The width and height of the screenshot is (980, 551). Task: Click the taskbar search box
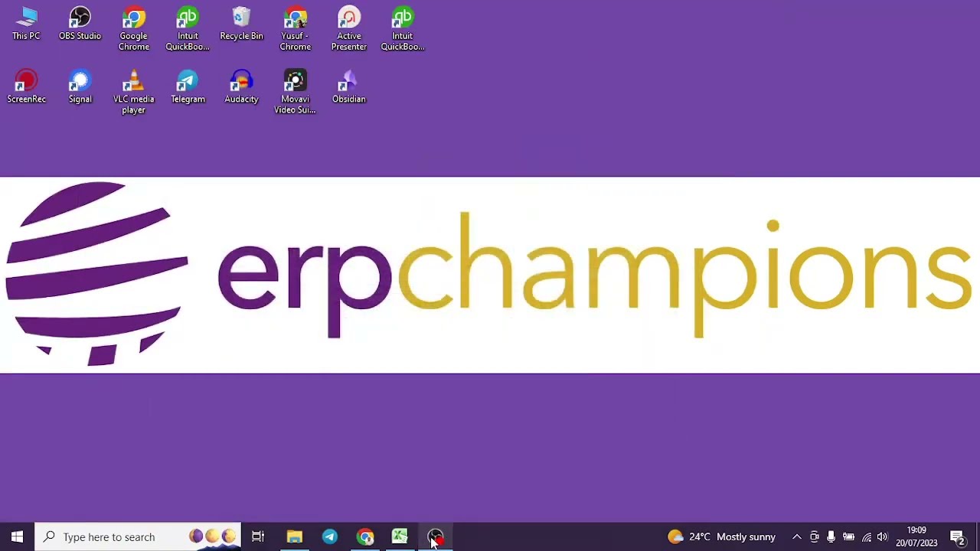[x=138, y=536]
